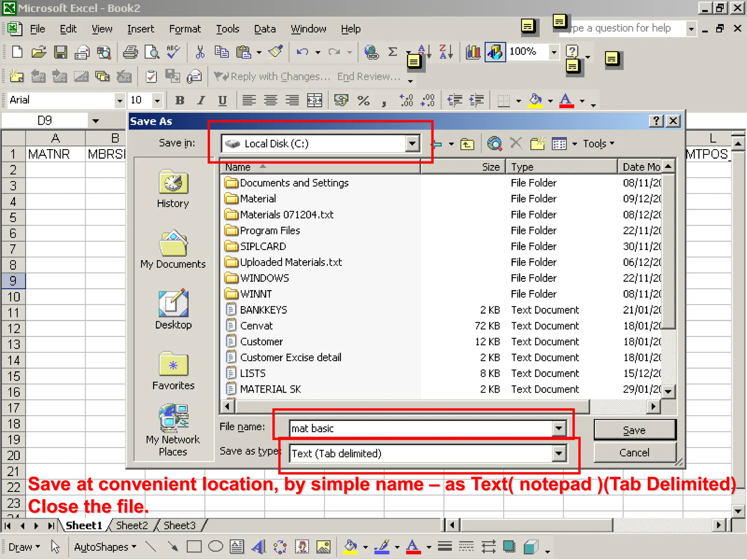Image resolution: width=747 pixels, height=560 pixels.
Task: Click the Font Color A on Formatting toolbar
Action: coord(566,100)
